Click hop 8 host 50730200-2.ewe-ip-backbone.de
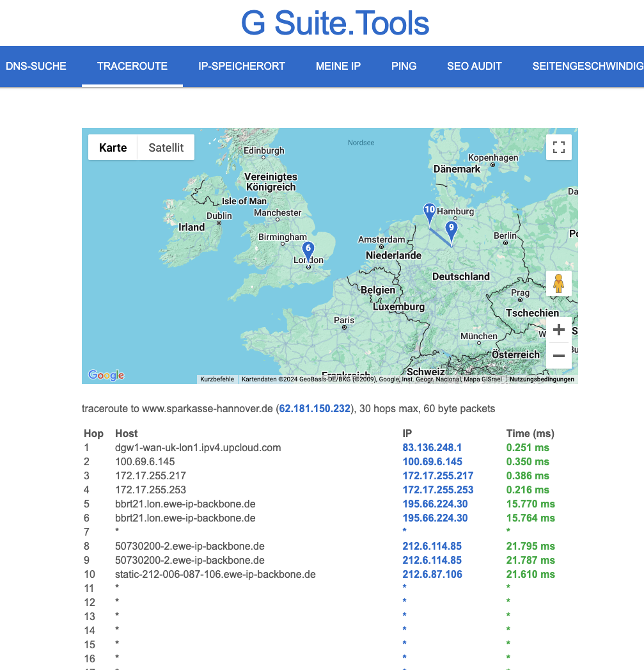Image resolution: width=644 pixels, height=670 pixels. point(189,546)
